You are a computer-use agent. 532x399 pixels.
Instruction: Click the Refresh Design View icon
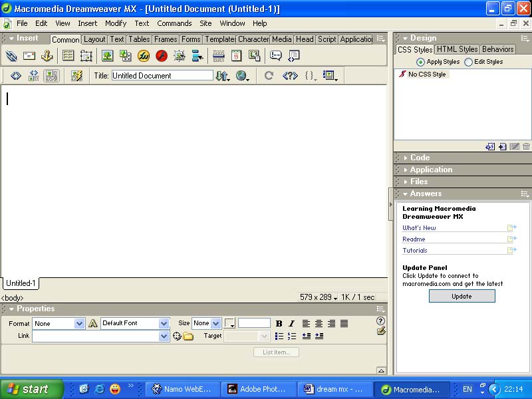[267, 75]
